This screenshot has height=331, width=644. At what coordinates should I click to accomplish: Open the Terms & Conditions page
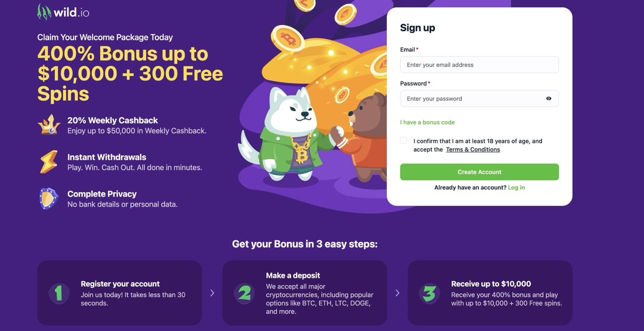tap(472, 149)
